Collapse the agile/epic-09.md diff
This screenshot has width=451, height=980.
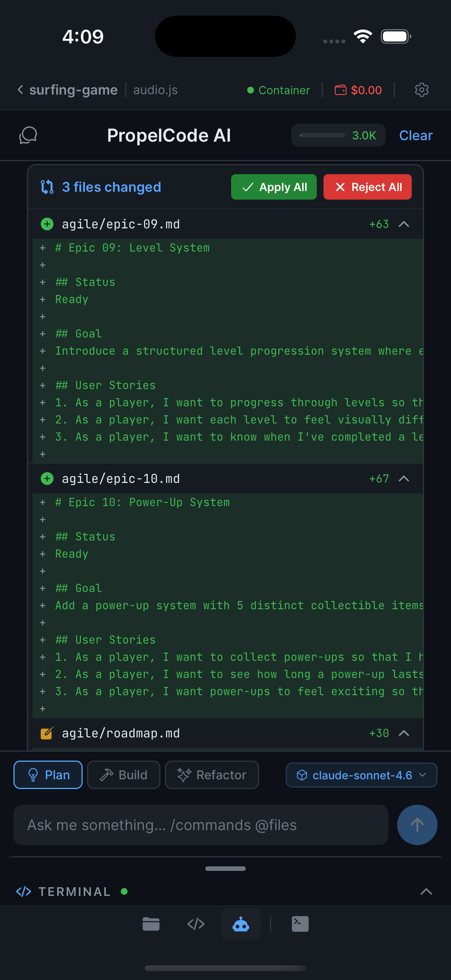(404, 224)
